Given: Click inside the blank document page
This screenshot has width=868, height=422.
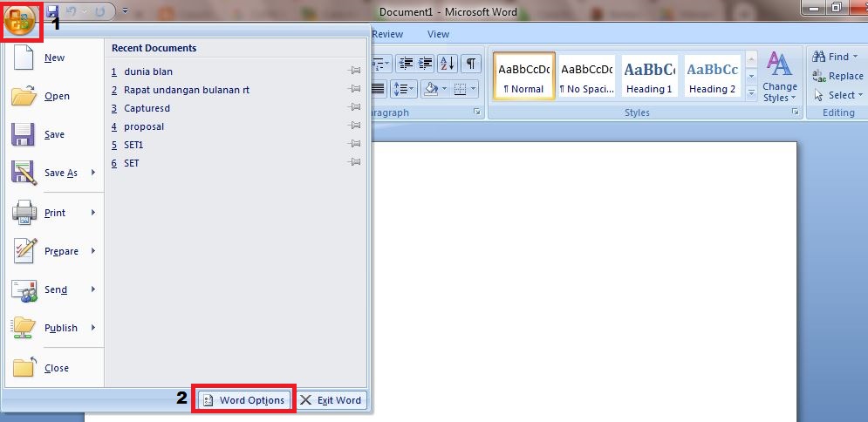Looking at the screenshot, I should click(584, 282).
